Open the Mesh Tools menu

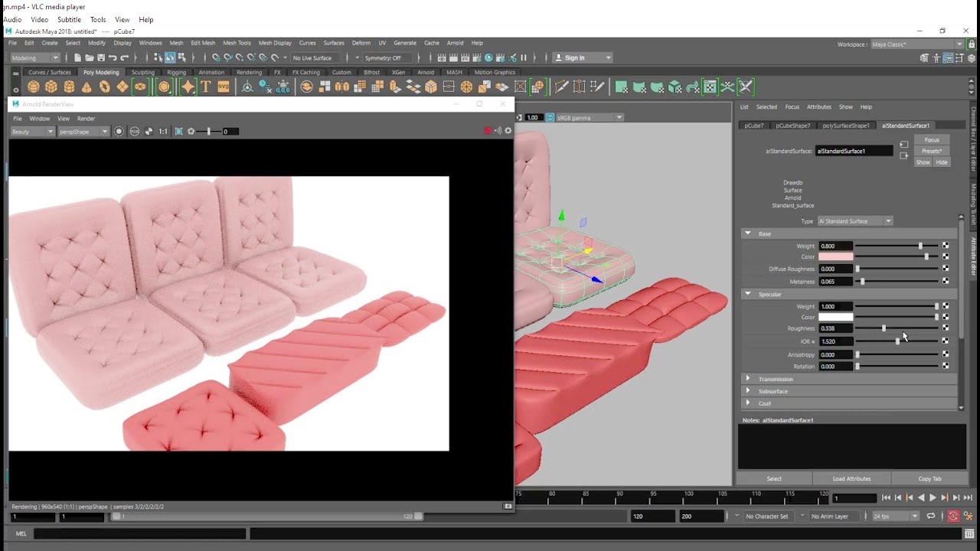[x=236, y=43]
